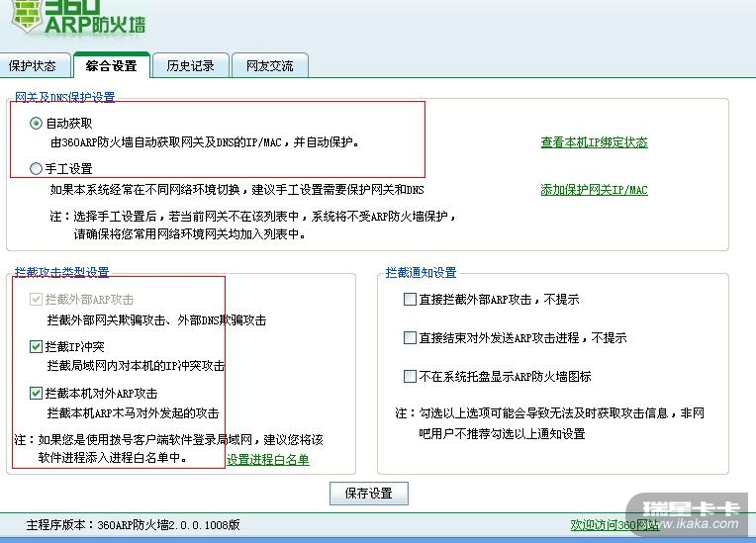Enable 直接拦截外部ARP攻击，不提示 checkbox
This screenshot has height=543, width=756.
[410, 300]
